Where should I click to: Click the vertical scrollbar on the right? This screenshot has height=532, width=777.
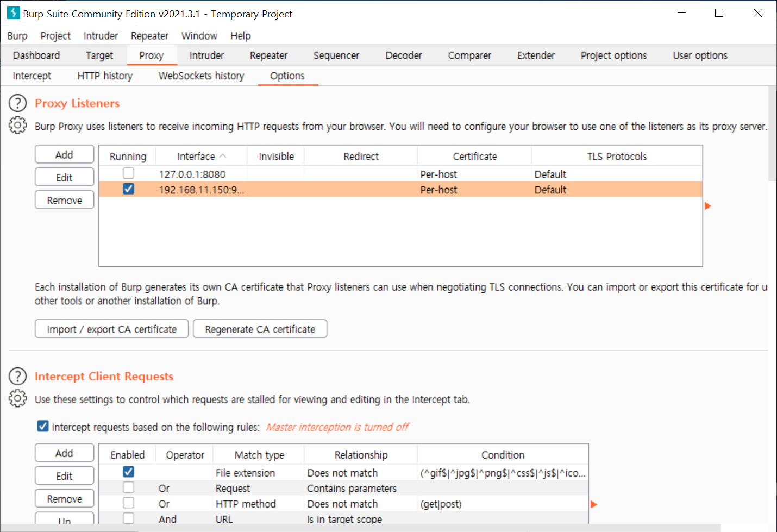coord(772,133)
